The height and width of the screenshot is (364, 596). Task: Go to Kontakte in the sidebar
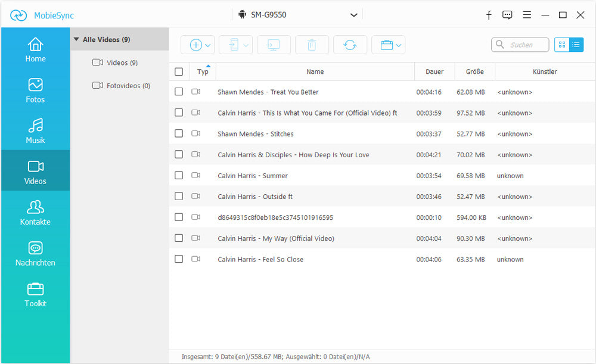(35, 213)
